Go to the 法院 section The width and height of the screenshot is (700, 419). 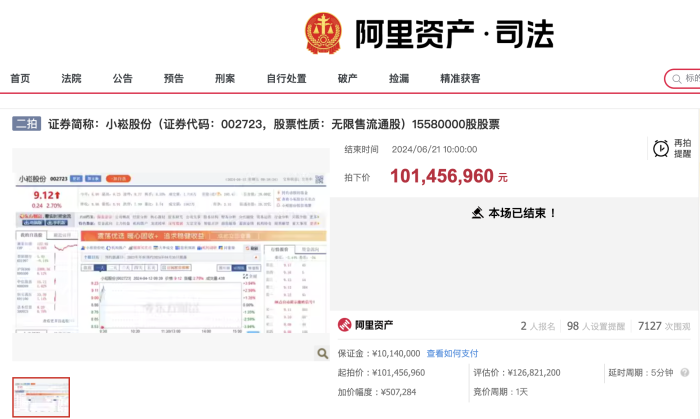point(71,79)
